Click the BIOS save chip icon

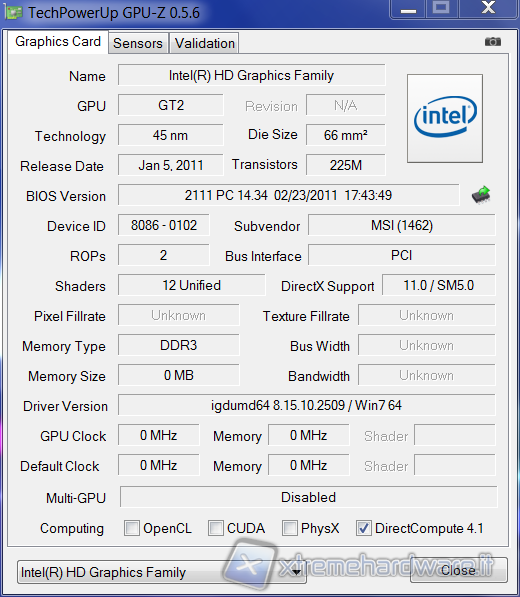tap(481, 195)
